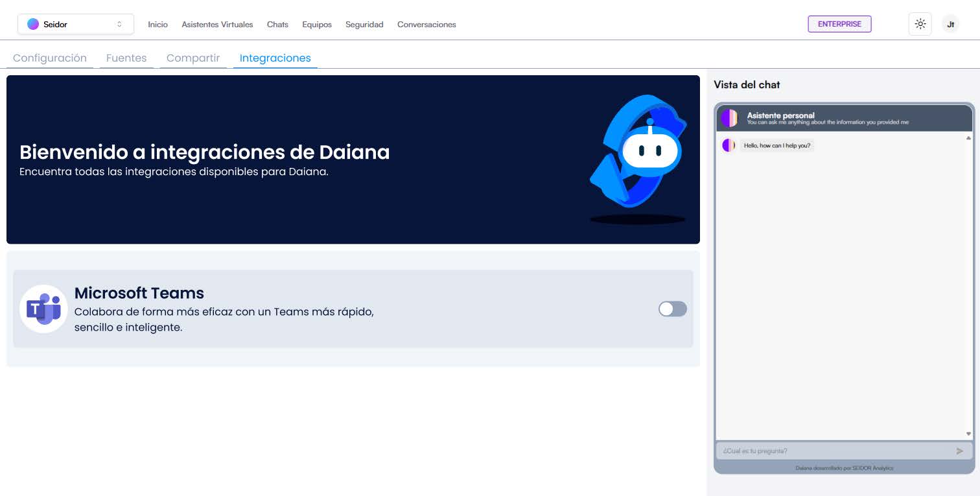Screen dimensions: 980x496
Task: Click the Seidor gradient logo circle
Action: [33, 24]
